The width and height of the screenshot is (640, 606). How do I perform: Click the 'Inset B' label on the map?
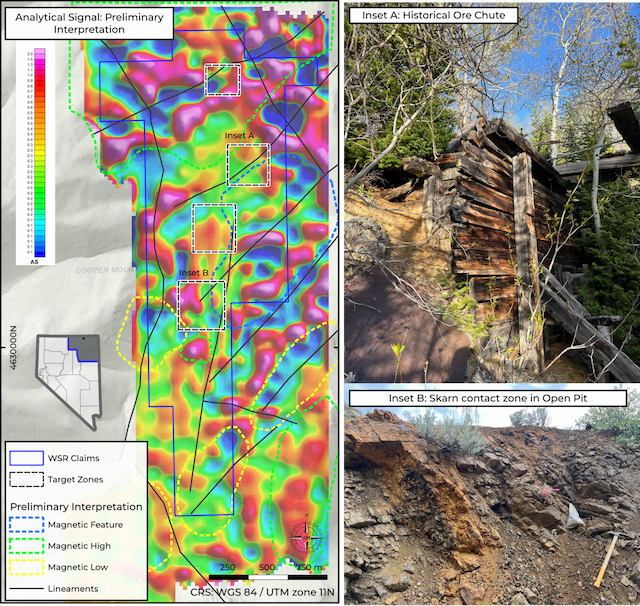194,273
